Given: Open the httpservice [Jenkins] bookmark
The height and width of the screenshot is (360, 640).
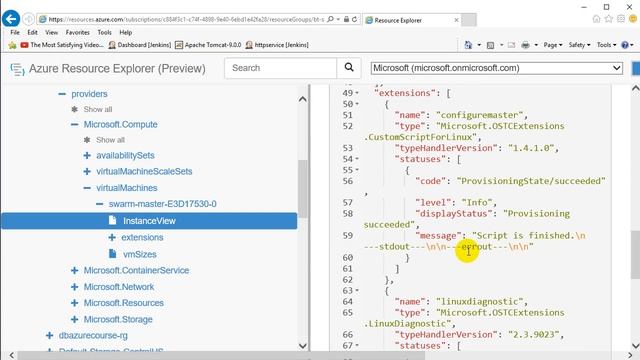Looking at the screenshot, I should click(277, 45).
